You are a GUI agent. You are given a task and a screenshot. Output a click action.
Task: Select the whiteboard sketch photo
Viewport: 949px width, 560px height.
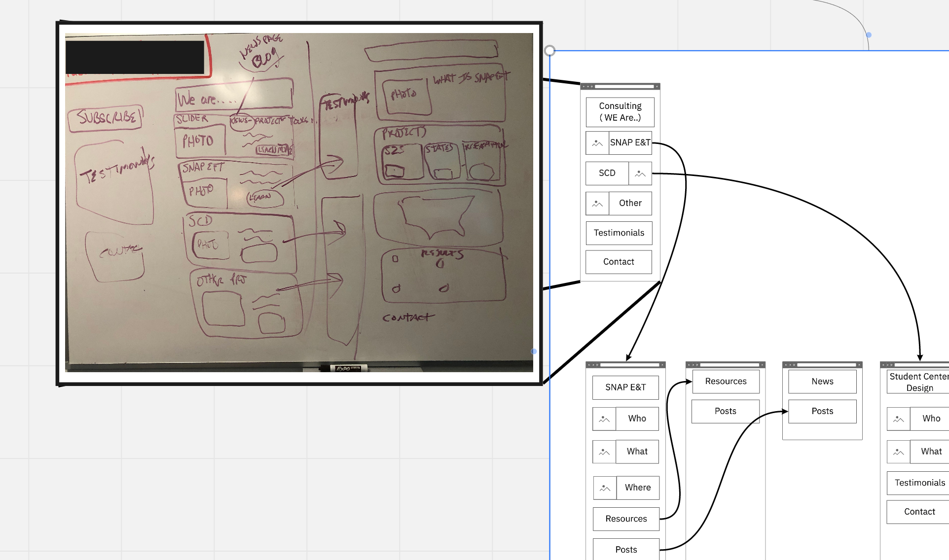(x=299, y=203)
